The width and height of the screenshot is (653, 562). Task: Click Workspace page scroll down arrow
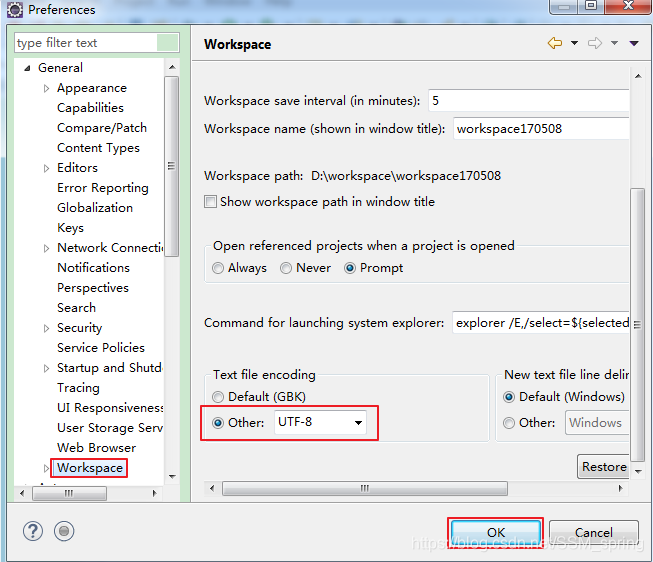tap(638, 471)
